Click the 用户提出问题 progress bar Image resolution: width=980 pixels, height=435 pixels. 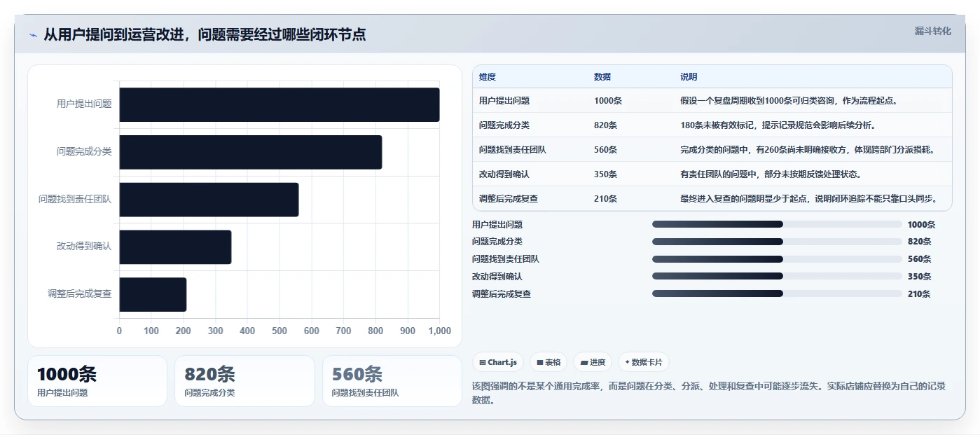click(777, 224)
